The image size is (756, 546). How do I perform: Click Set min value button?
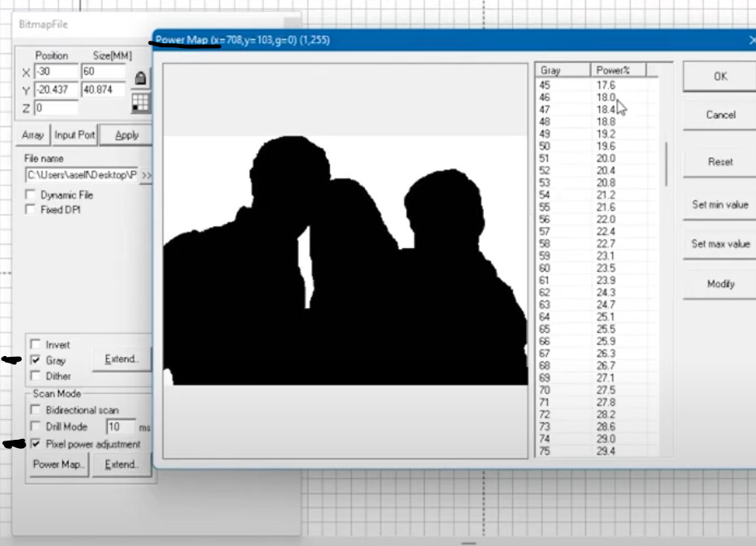pyautogui.click(x=719, y=205)
